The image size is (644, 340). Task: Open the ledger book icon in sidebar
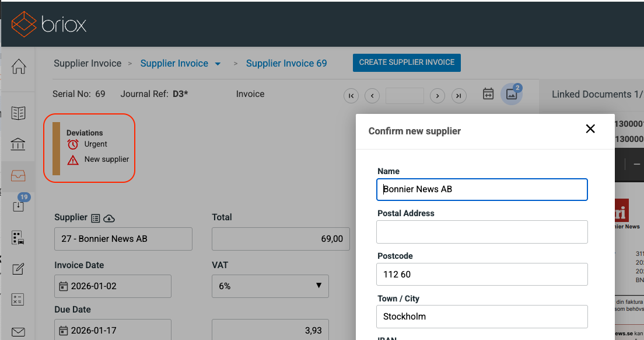tap(18, 113)
